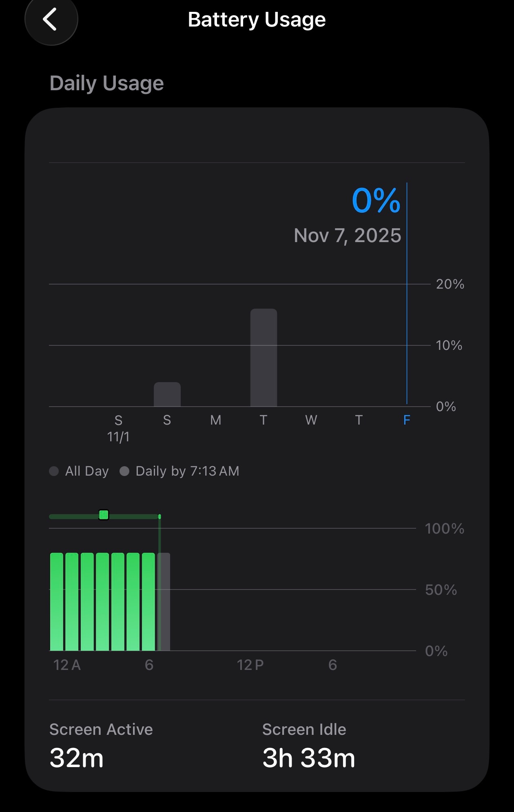Tap the back arrow button
This screenshot has width=514, height=812.
tap(51, 20)
